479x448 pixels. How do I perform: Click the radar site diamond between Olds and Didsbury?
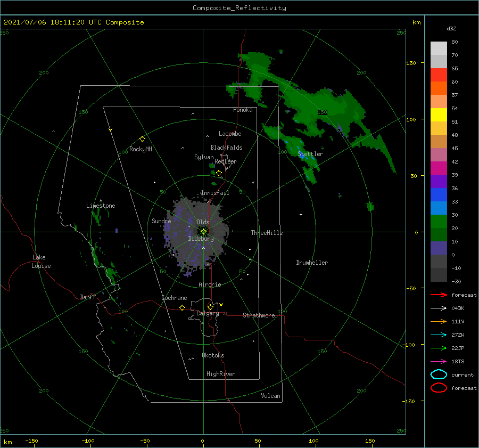click(203, 232)
